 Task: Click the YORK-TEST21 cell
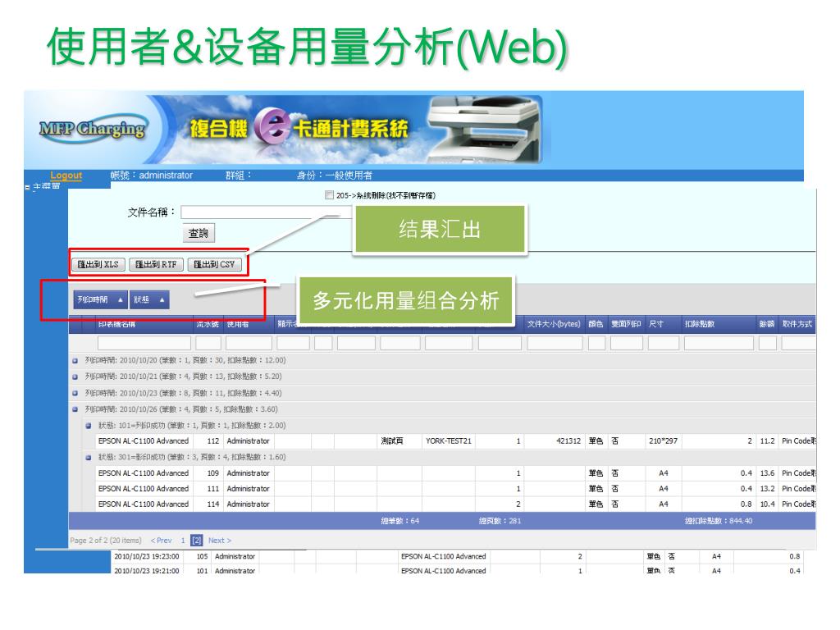pyautogui.click(x=449, y=441)
